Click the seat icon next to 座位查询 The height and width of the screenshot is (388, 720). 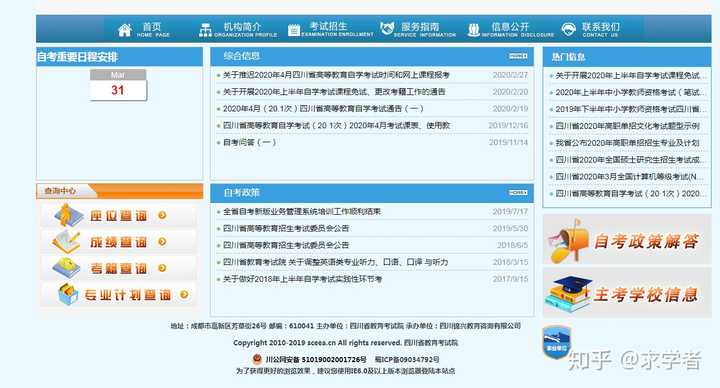68,215
